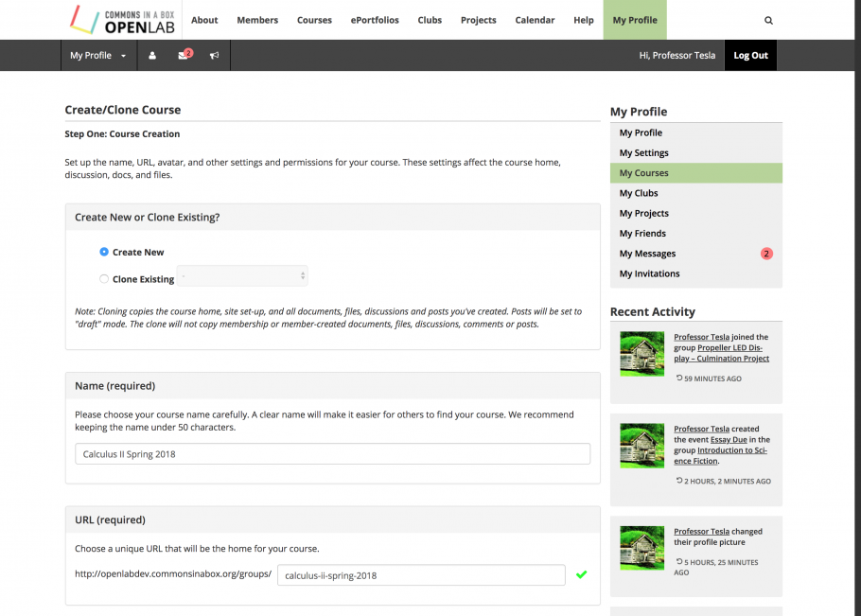
Task: Click the course URL slug input field
Action: coord(421,575)
